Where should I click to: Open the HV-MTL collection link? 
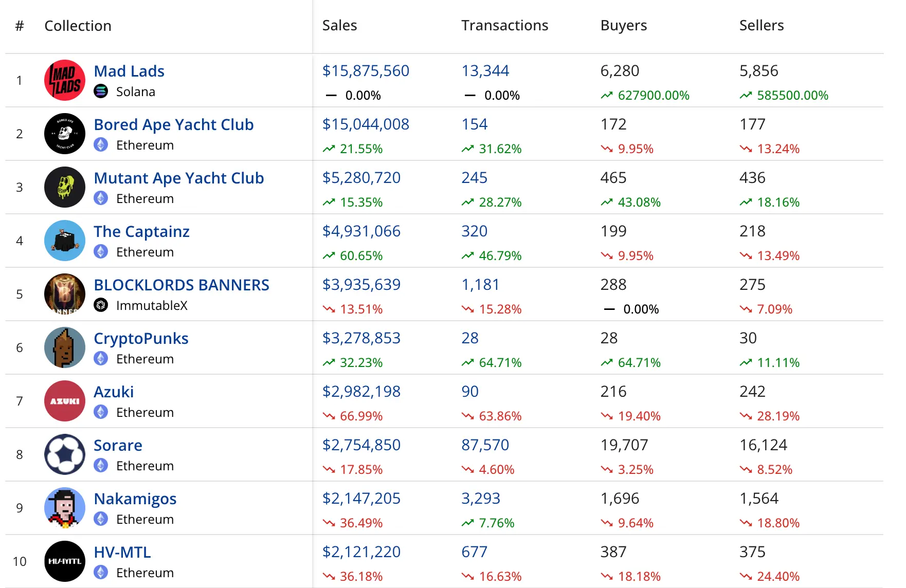(122, 552)
